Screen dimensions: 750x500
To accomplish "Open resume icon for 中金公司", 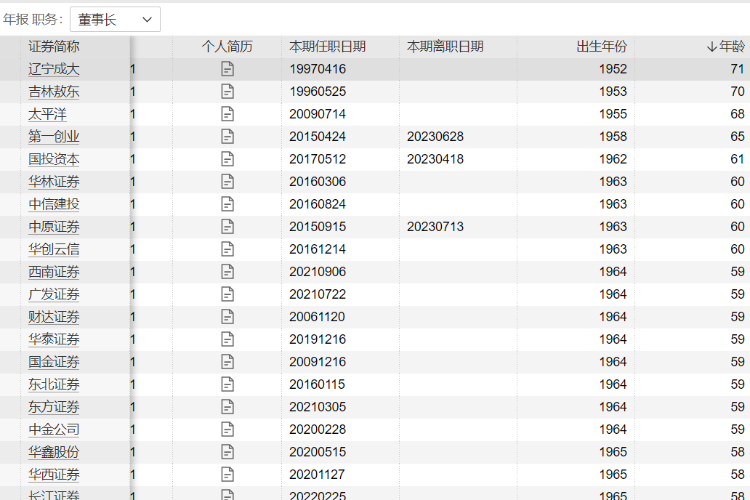I will coord(228,429).
